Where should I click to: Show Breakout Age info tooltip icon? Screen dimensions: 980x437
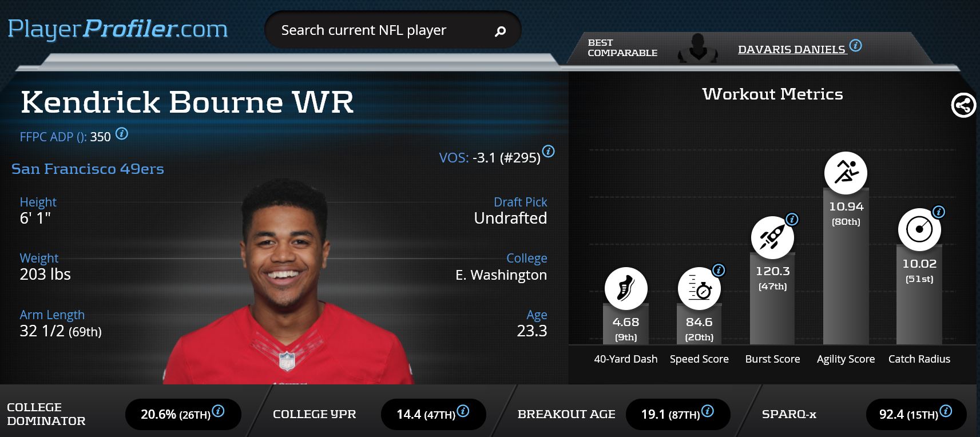tap(707, 411)
